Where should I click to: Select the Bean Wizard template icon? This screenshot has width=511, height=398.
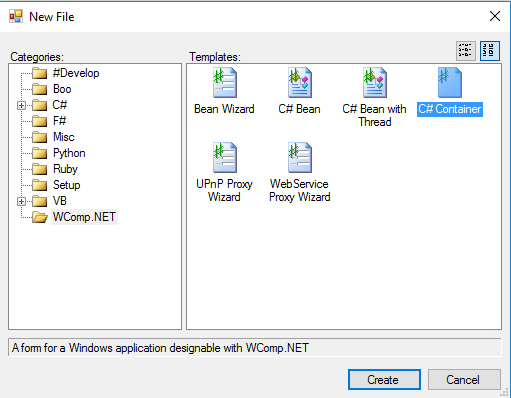(x=225, y=82)
